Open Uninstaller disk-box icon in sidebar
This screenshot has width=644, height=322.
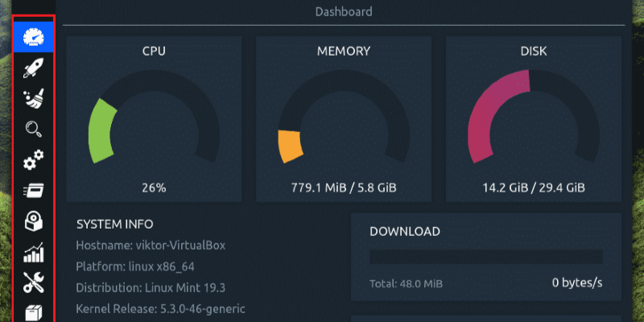34,221
